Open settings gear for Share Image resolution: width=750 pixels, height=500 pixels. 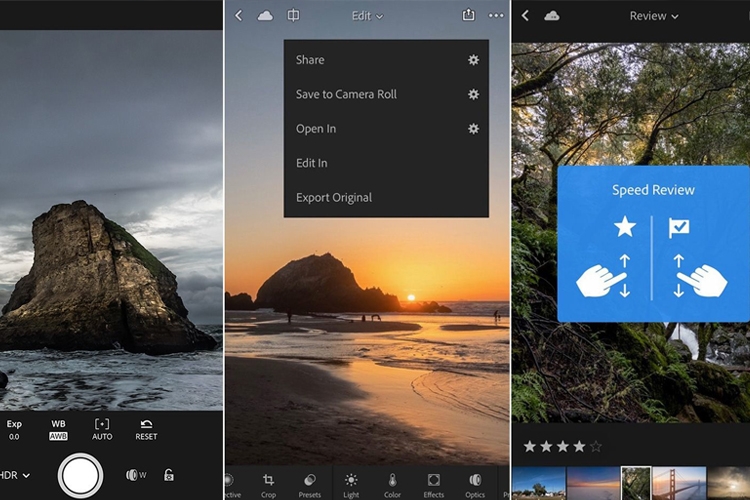click(473, 60)
